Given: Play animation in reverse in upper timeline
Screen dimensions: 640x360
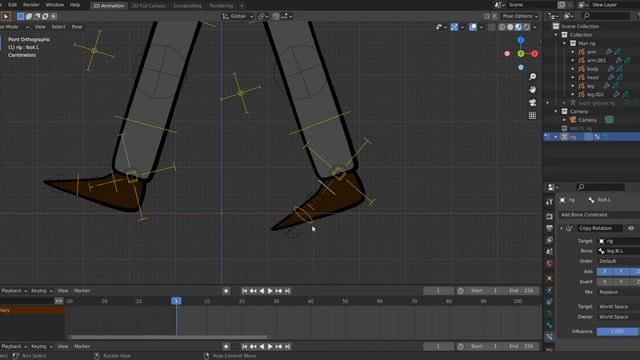Looking at the screenshot, I should click(262, 291).
